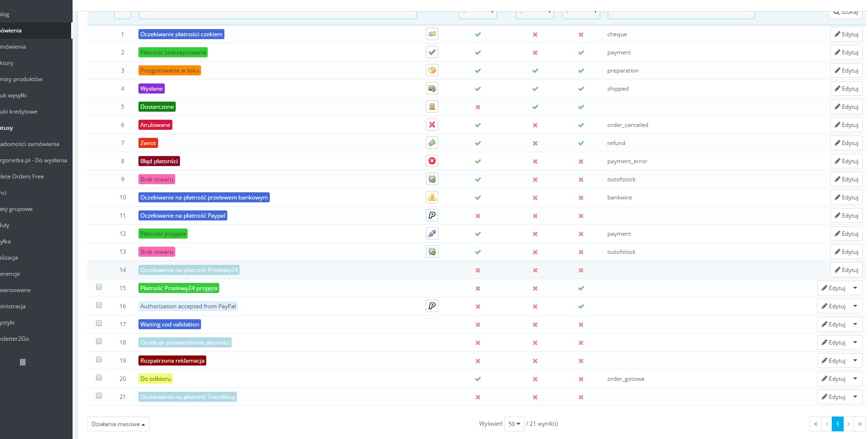Expand the Edytuj arrow for Oczekiwanie na płatność Transferuj
This screenshot has width=868, height=439.
(856, 397)
